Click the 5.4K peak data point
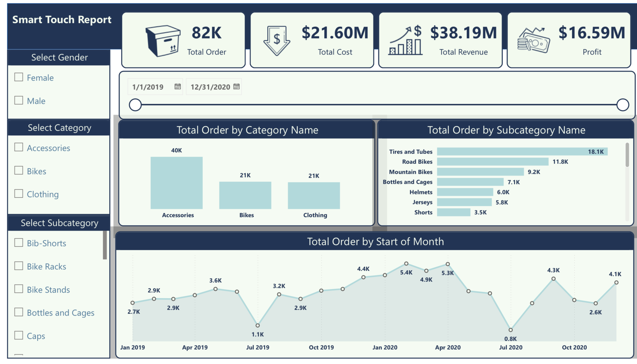637x364 pixels. (406, 264)
